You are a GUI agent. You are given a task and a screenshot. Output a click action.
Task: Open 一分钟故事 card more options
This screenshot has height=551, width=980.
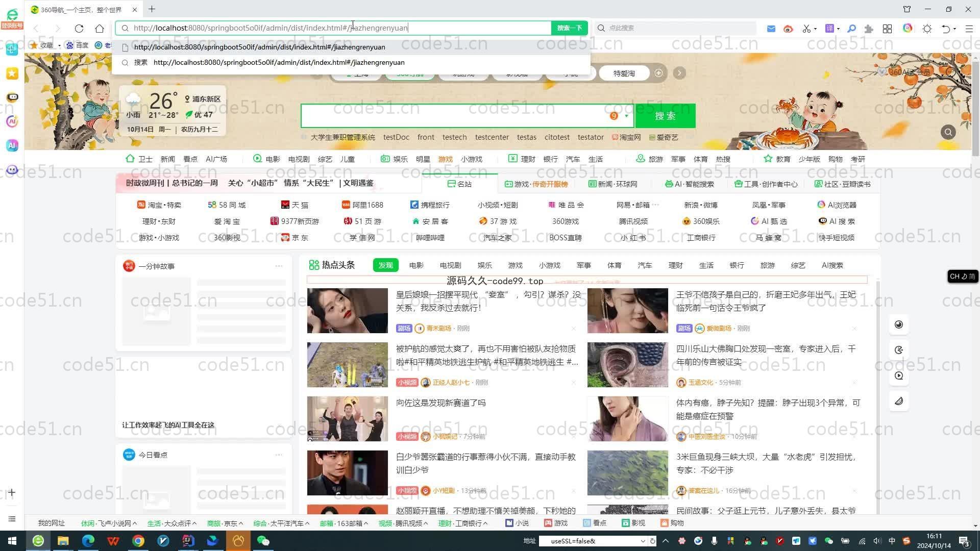point(279,266)
